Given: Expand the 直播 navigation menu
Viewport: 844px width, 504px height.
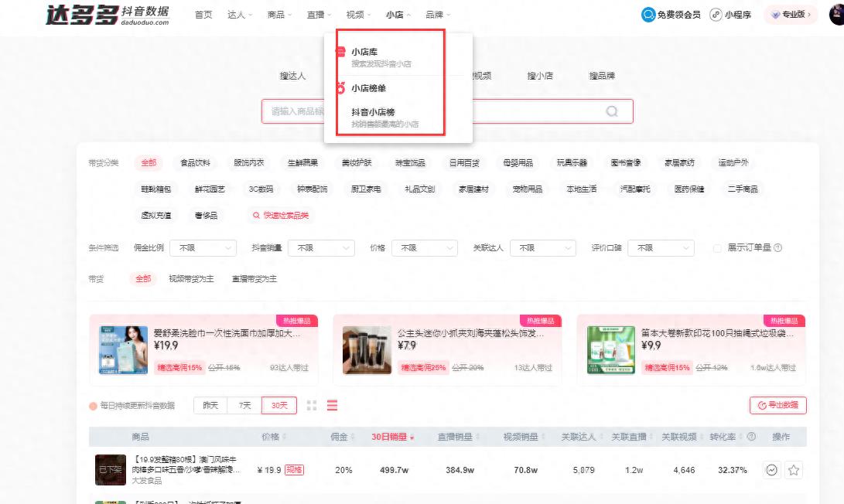Looking at the screenshot, I should 319,15.
